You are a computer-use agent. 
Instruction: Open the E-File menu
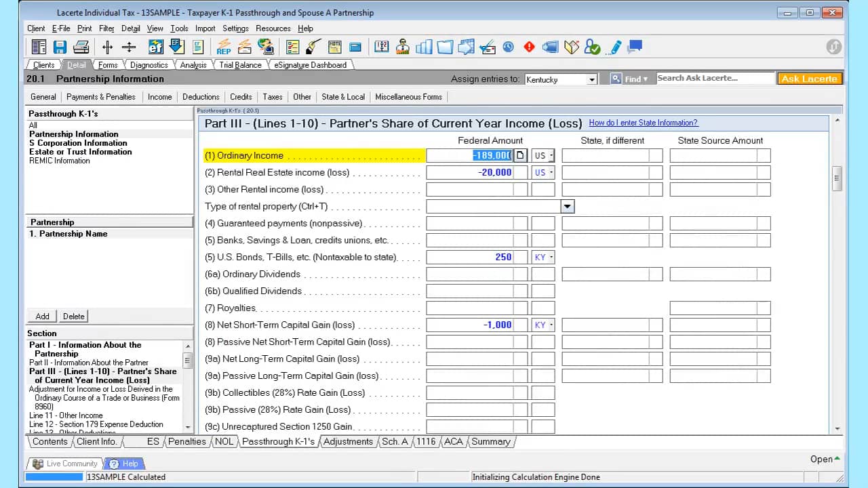pos(61,28)
